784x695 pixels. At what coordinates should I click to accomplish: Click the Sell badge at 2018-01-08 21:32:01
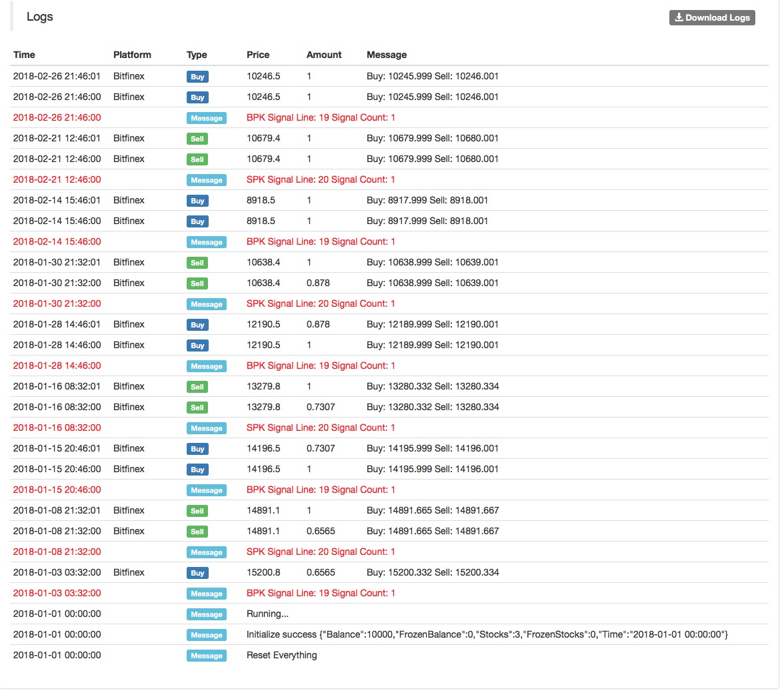pyautogui.click(x=197, y=511)
